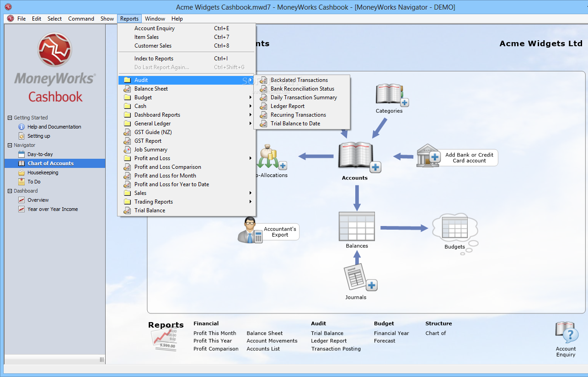Choose Trial Balance to Date
The image size is (588, 377).
coord(302,124)
